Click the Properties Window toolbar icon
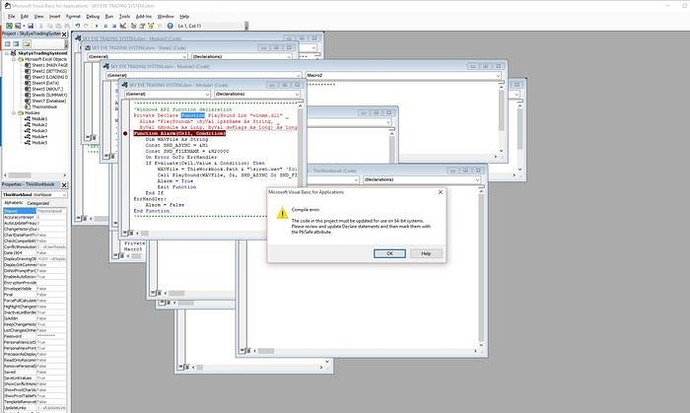This screenshot has height=413, width=690. tap(142, 26)
